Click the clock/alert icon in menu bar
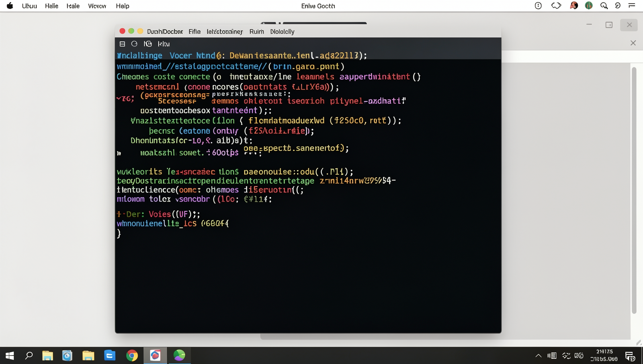The height and width of the screenshot is (364, 643). (538, 6)
